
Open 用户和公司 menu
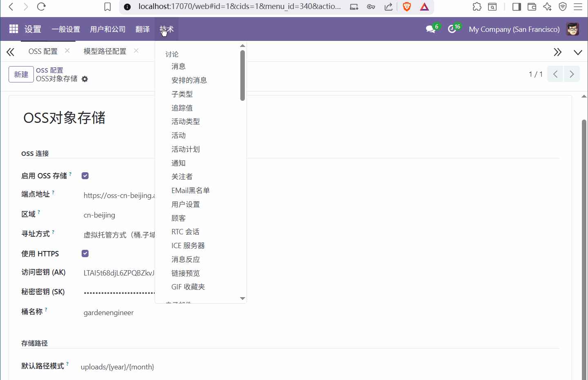[x=108, y=29]
